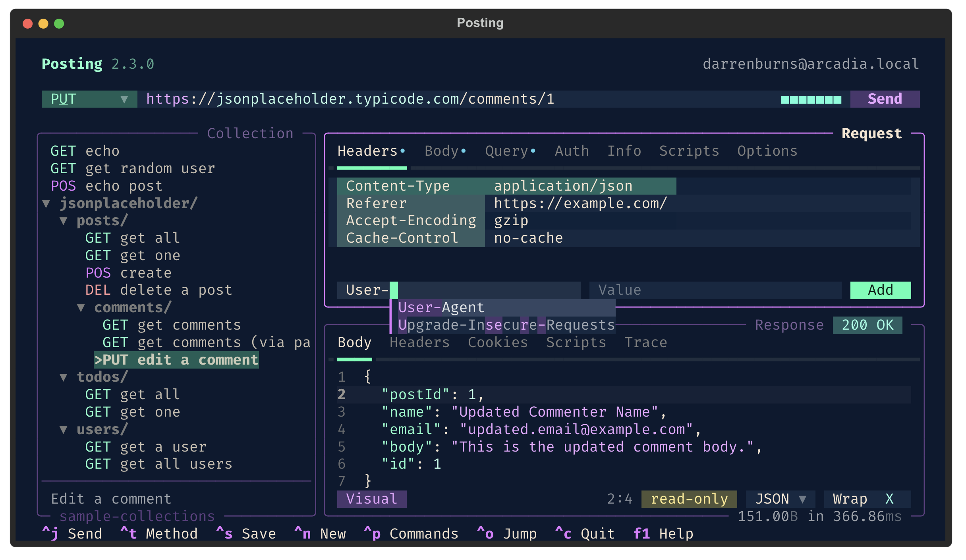Image resolution: width=966 pixels, height=560 pixels.
Task: Click the ^c Quit footer shortcut
Action: [585, 533]
